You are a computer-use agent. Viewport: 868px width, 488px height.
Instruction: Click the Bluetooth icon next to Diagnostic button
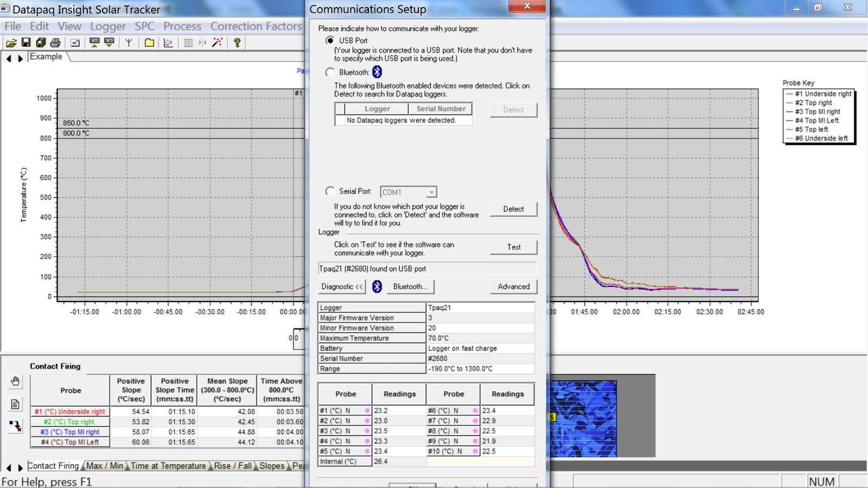pos(377,287)
